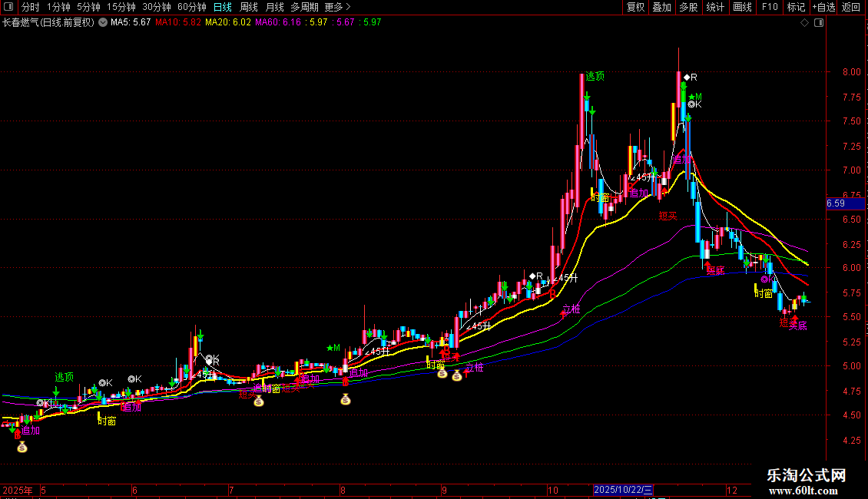Screen dimensions: 868x499
Task: Switch to the 周线 weekly chart
Action: pyautogui.click(x=249, y=7)
